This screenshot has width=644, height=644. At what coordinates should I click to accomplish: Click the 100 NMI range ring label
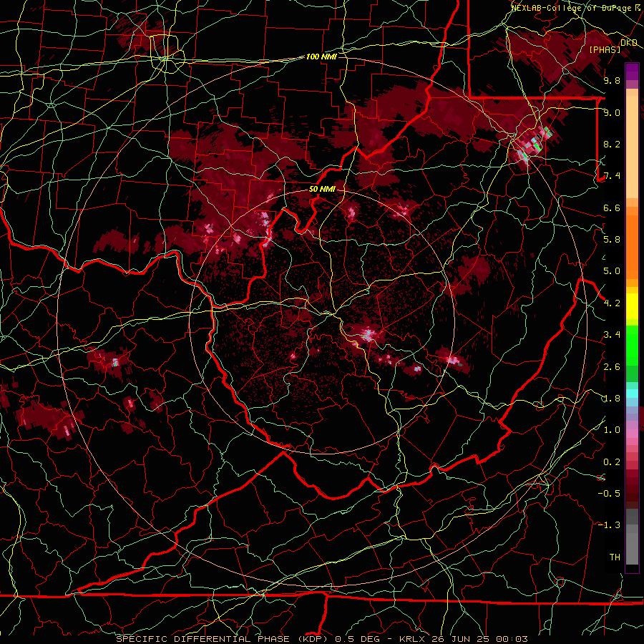point(321,57)
